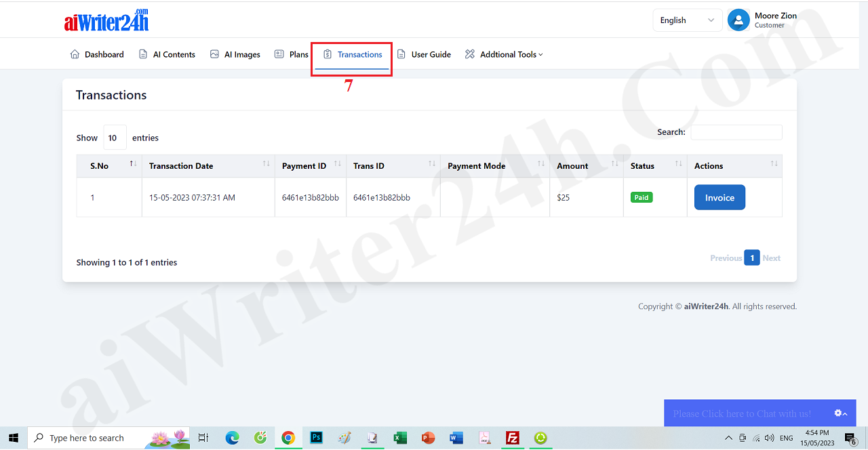Click into the table Search field
Image resolution: width=868 pixels, height=450 pixels.
pyautogui.click(x=736, y=132)
